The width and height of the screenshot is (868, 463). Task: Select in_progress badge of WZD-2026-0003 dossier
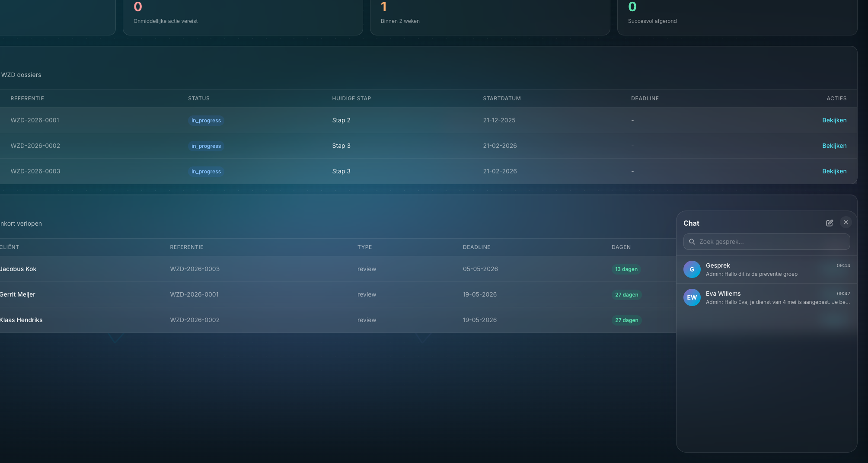pos(206,172)
